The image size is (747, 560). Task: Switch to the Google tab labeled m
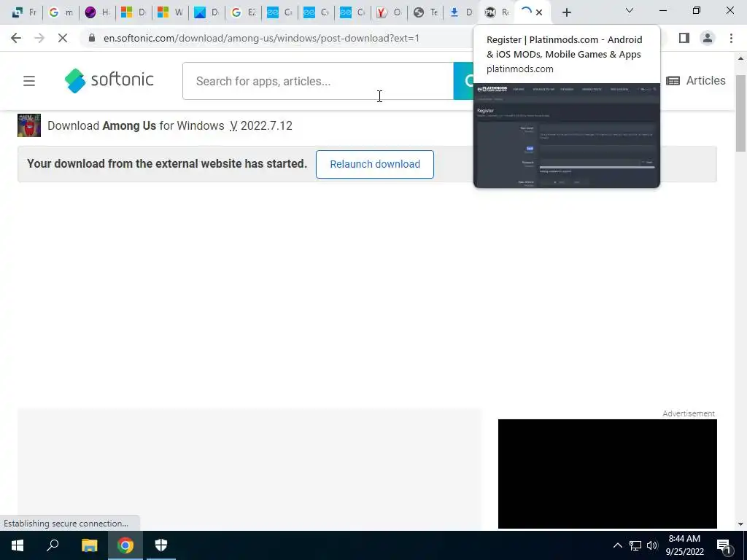coord(61,12)
